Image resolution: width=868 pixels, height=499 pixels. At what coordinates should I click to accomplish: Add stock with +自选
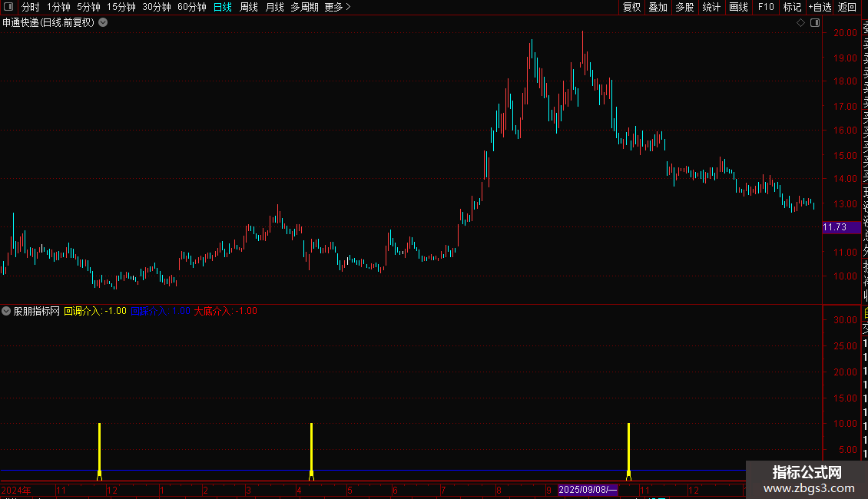pos(820,7)
